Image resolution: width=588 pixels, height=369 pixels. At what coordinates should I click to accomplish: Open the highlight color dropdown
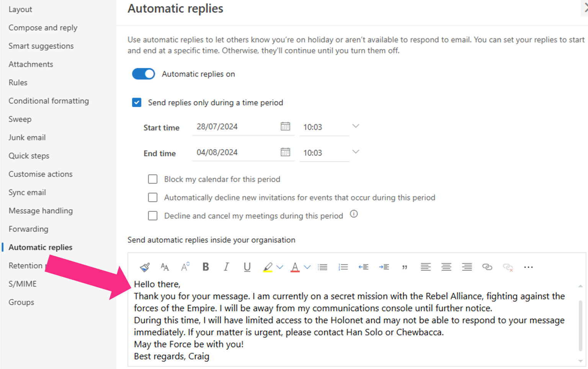(281, 267)
